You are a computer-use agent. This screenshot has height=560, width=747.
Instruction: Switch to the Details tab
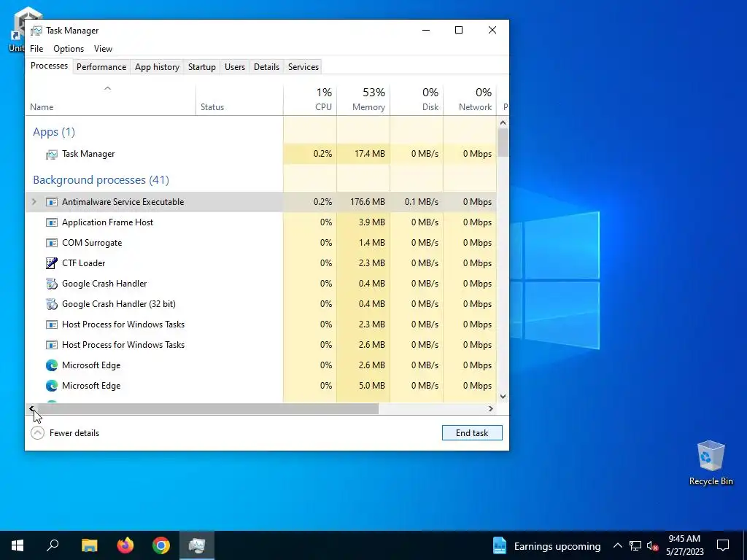tap(266, 67)
